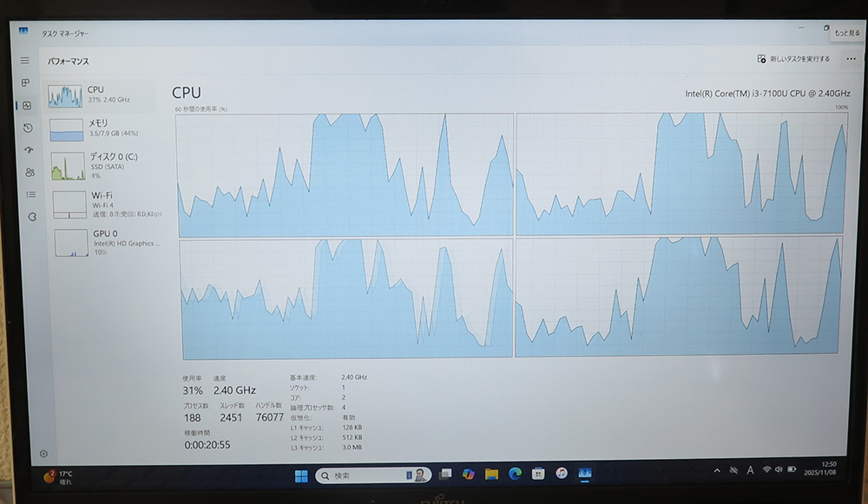Click the volume speaker tray icon

[779, 469]
